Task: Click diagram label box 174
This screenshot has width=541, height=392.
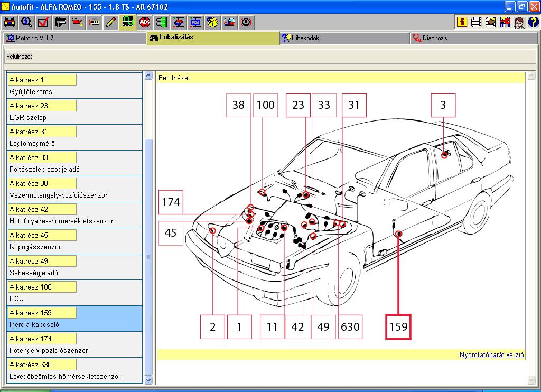Action: click(x=171, y=202)
